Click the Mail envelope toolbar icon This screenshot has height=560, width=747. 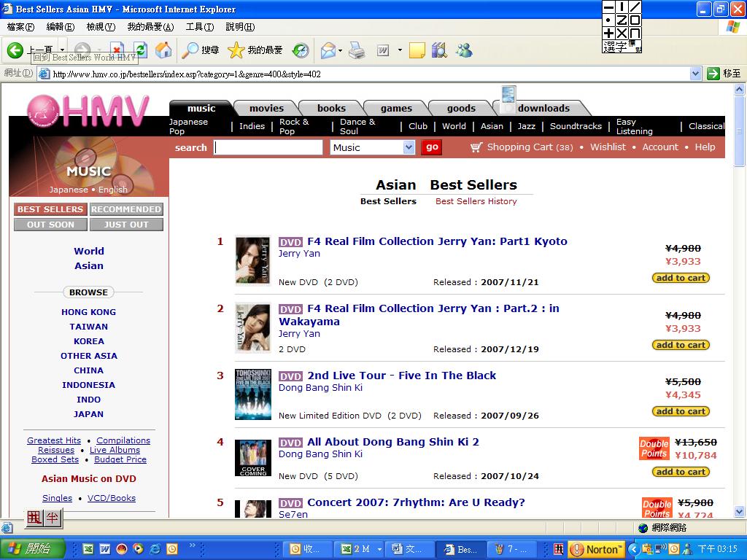pyautogui.click(x=328, y=50)
